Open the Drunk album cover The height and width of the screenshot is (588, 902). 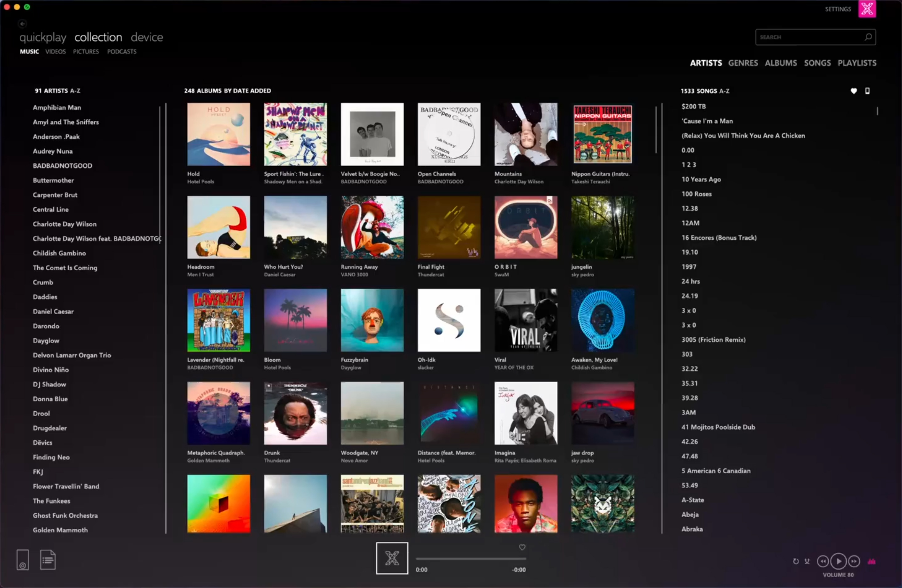coord(295,413)
